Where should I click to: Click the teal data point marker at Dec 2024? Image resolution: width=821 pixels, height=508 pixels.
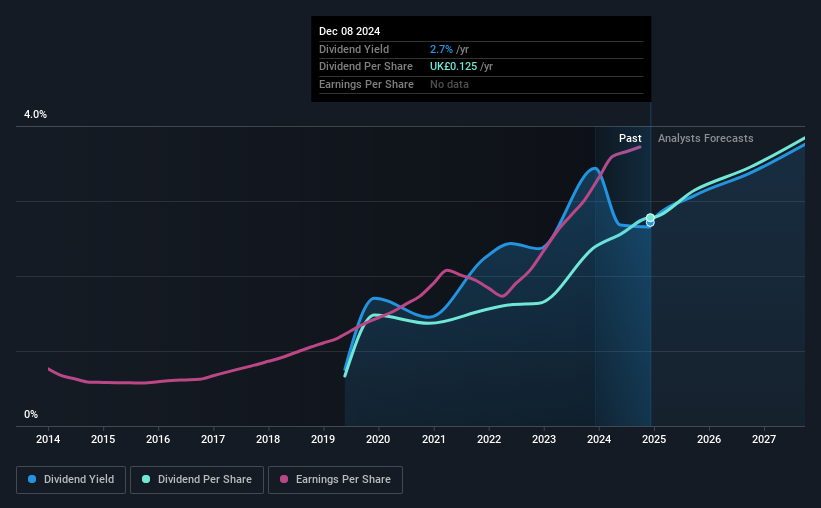click(x=650, y=217)
